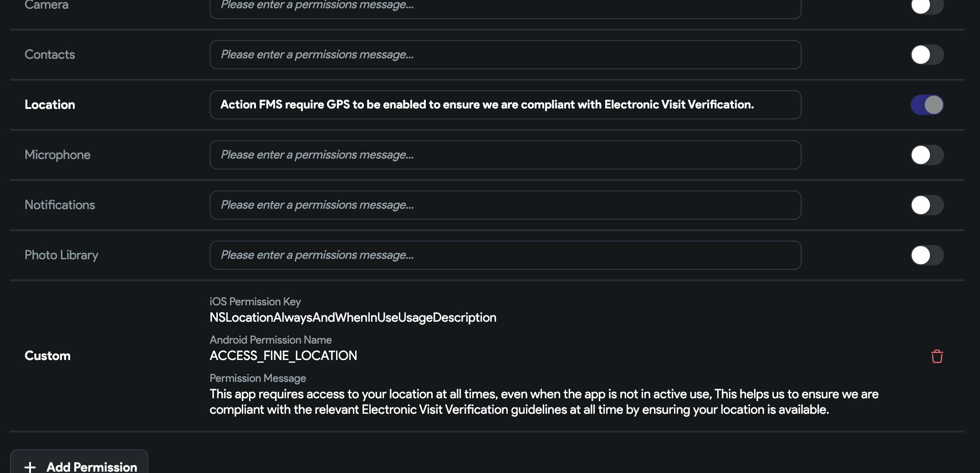
Task: Delete the Custom permission with trash icon
Action: tap(937, 356)
